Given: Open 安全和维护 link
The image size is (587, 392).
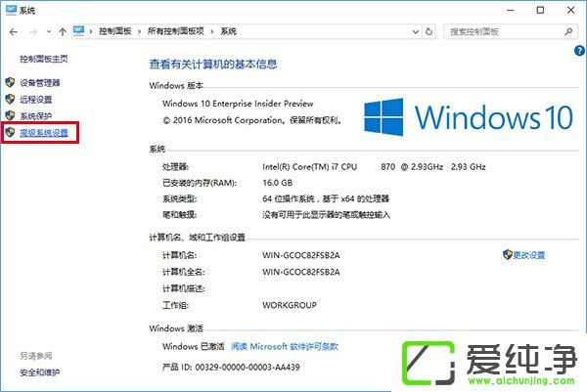Looking at the screenshot, I should tap(40, 372).
